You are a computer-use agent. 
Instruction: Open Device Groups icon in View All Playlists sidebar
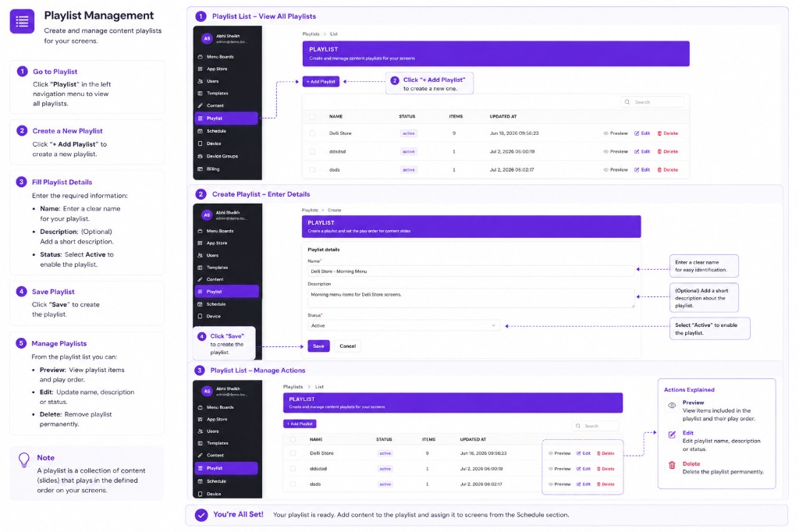[201, 157]
